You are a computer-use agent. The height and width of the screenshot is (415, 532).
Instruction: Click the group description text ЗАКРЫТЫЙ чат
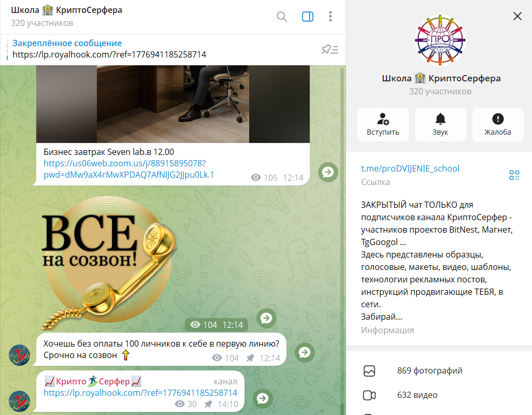coord(437,261)
